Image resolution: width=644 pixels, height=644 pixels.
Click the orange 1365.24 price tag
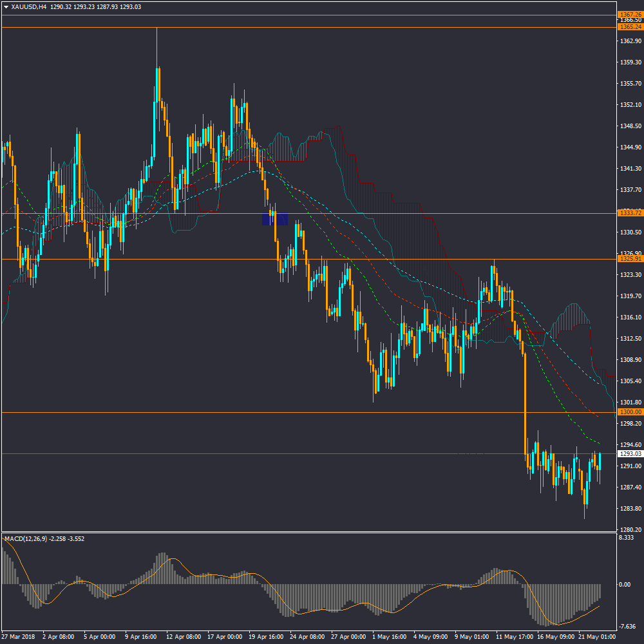click(x=629, y=27)
